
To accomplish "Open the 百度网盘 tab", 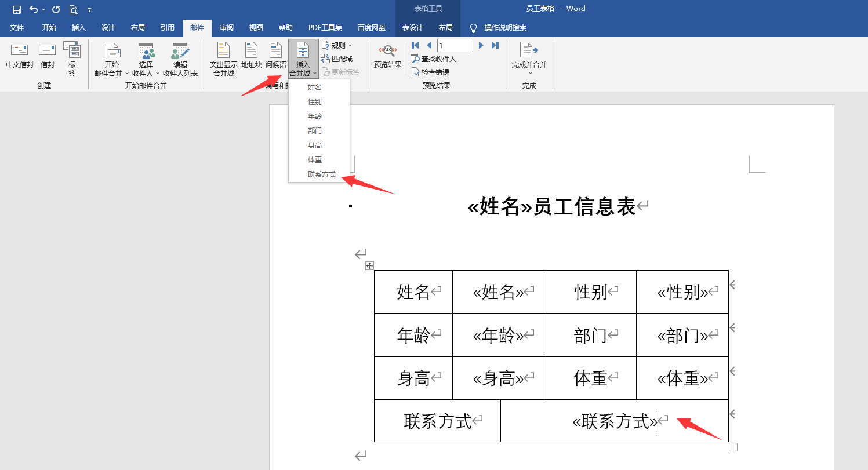I will pyautogui.click(x=372, y=28).
